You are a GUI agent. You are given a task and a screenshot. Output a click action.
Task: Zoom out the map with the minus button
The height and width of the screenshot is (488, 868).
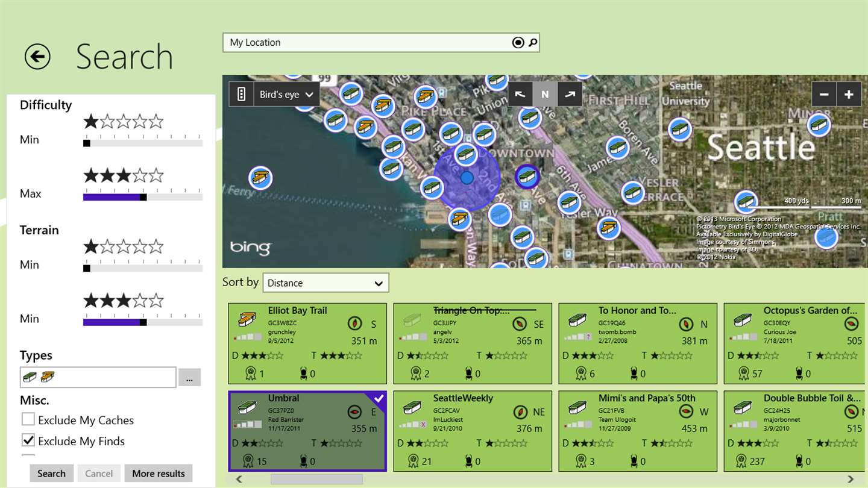[x=824, y=94]
